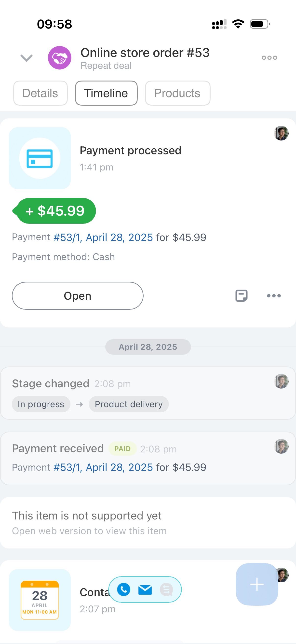This screenshot has height=644, width=296.
Task: Tap the Product delivery stage pill
Action: coord(129,404)
